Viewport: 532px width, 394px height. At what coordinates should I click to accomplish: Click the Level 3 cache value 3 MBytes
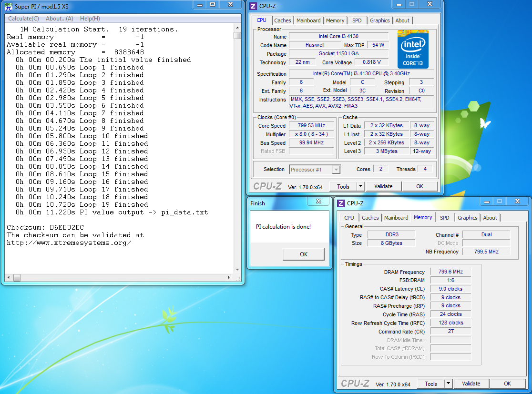(387, 151)
